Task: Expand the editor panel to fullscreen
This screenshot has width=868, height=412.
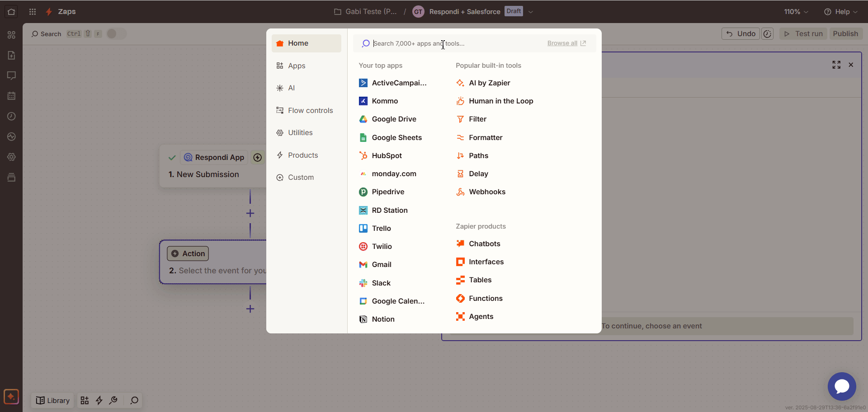Action: (x=836, y=65)
